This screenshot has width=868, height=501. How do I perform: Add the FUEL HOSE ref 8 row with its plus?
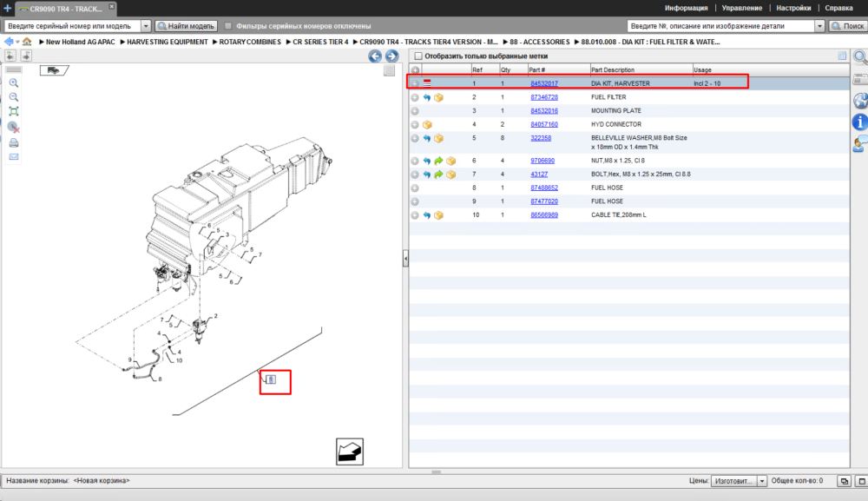(415, 188)
